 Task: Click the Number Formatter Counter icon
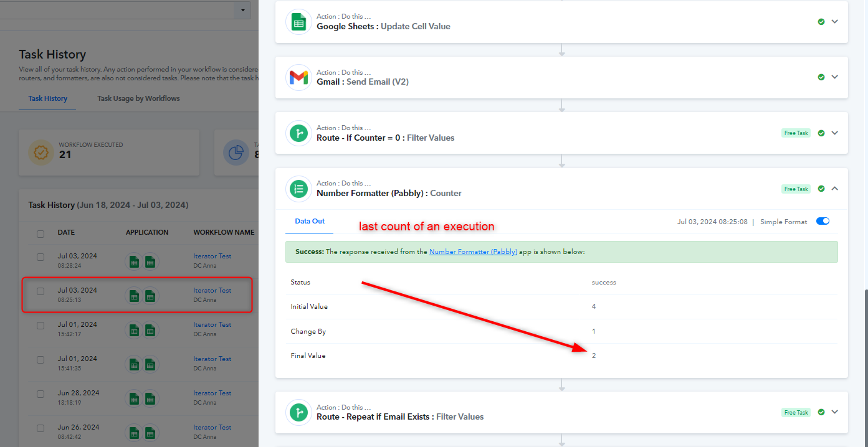click(298, 189)
